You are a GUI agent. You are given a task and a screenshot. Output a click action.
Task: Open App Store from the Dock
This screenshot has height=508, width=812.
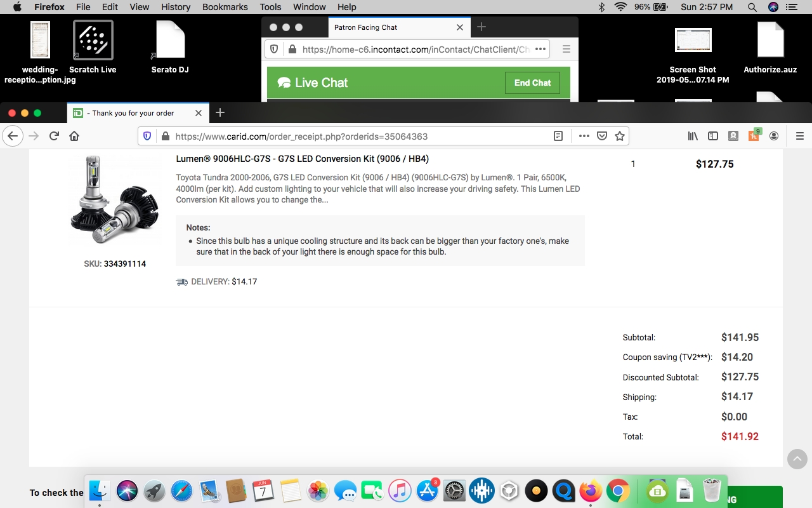click(427, 491)
